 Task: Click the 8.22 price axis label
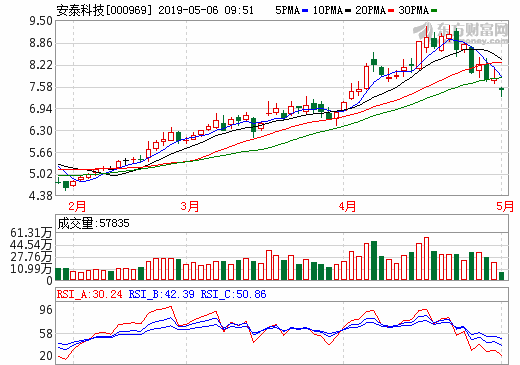pyautogui.click(x=41, y=65)
